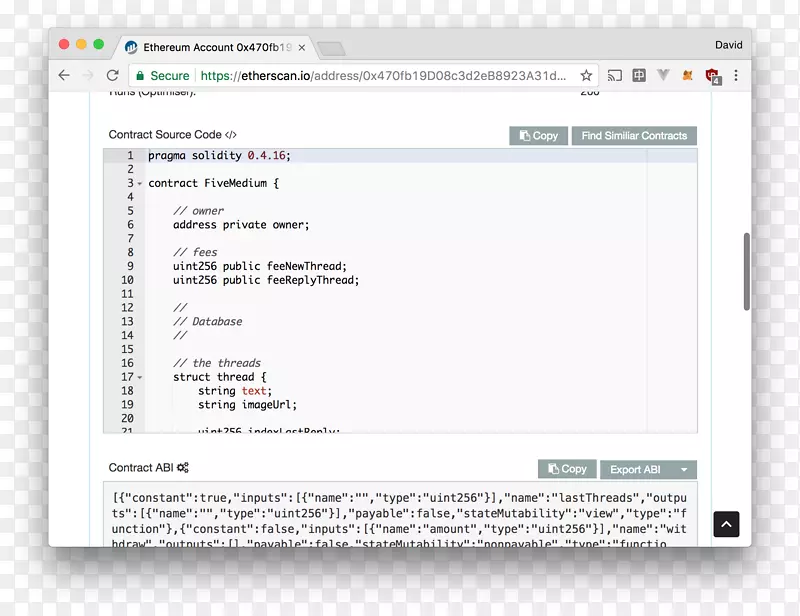This screenshot has height=616, width=800.
Task: Bookmark this page with the star icon
Action: 587,75
